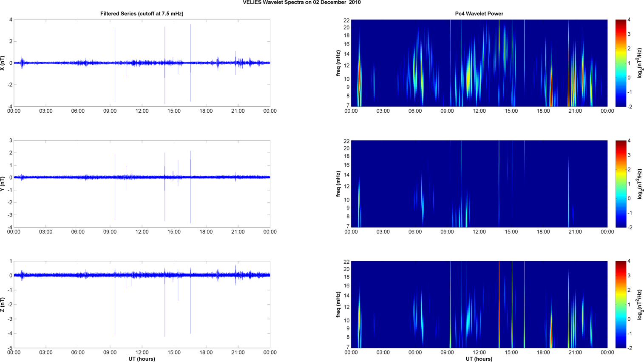Click the UT (hours) label under bottom spectrogram

pyautogui.click(x=479, y=359)
